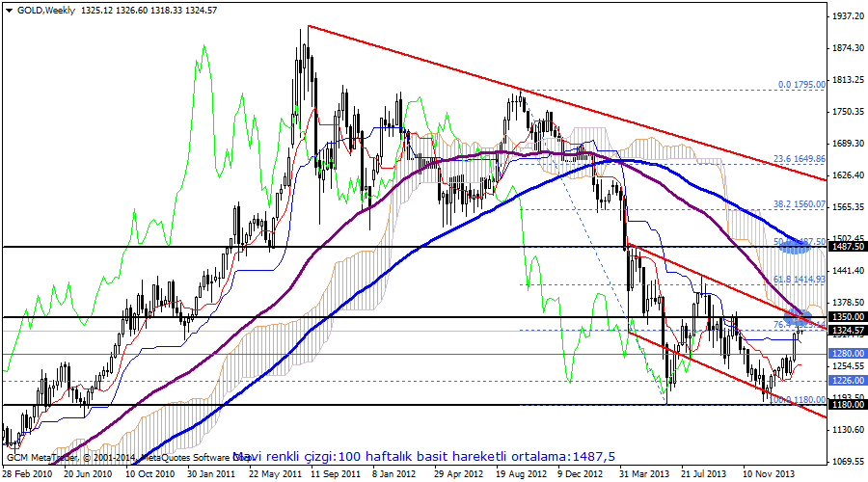Click the 19 Aug 2012 date label
Screen dimensions: 868x482
pyautogui.click(x=521, y=474)
